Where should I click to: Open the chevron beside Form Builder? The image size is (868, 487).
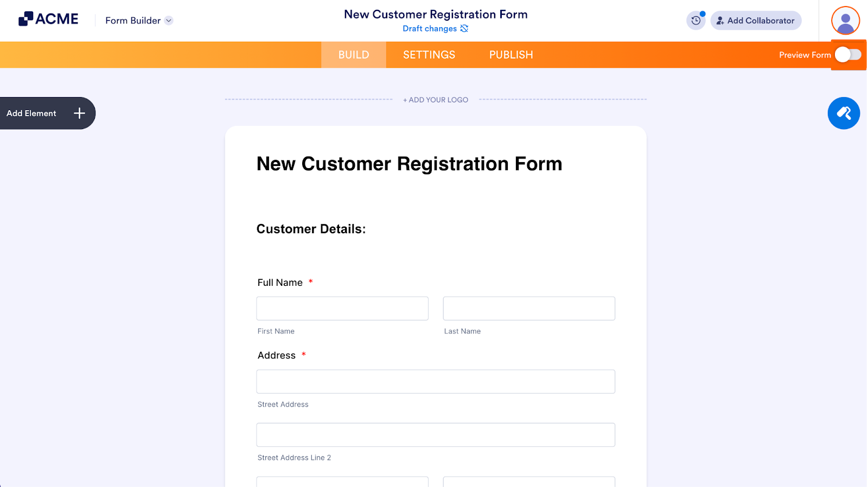169,21
